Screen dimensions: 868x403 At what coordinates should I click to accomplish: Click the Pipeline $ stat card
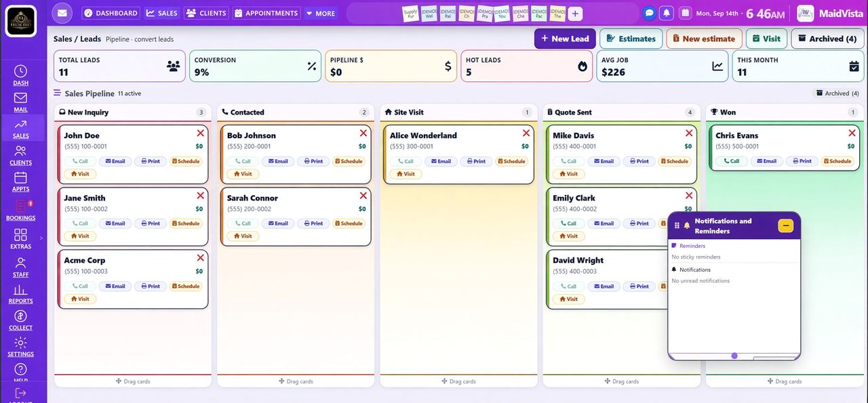391,66
